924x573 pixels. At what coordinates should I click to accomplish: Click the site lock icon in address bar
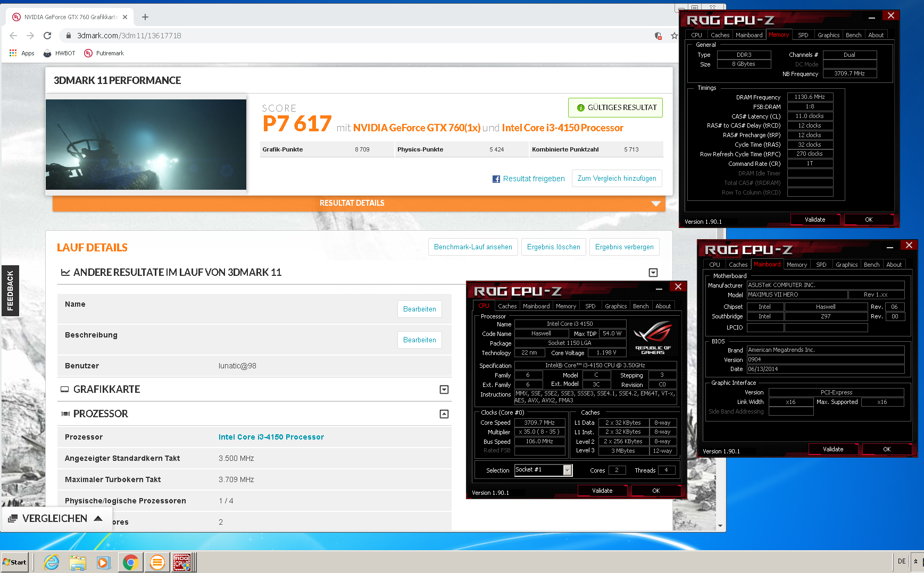[x=68, y=36]
